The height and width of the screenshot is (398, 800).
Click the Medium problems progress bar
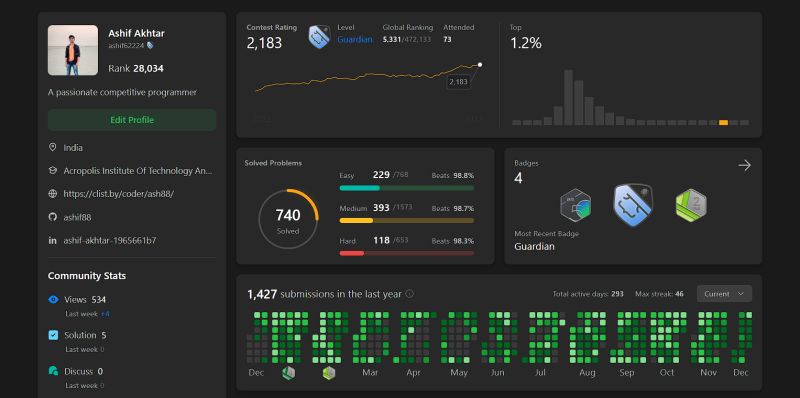[x=406, y=220]
